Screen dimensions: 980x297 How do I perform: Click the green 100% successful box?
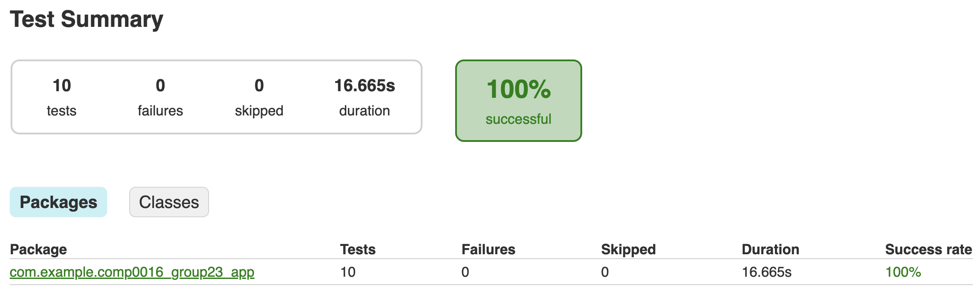(518, 100)
